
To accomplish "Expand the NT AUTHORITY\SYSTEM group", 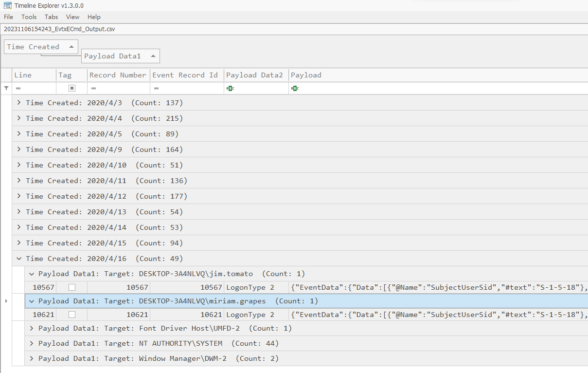I will [x=32, y=343].
